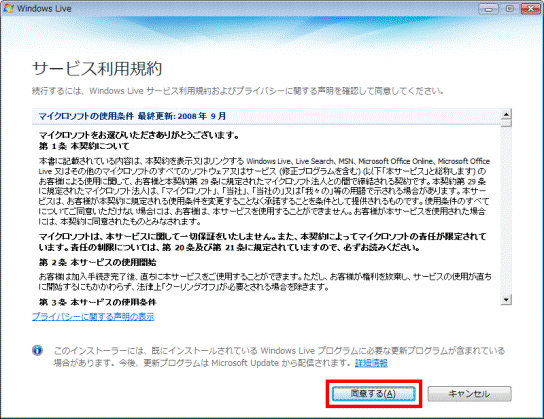
Task: Click the scrollbar thumb of the terms box
Action: pyautogui.click(x=506, y=123)
